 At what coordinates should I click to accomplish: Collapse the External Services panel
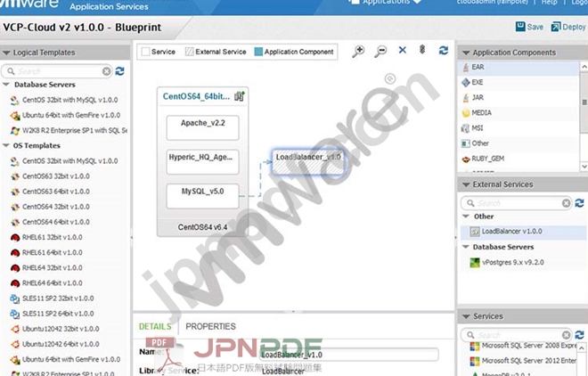[x=466, y=184]
